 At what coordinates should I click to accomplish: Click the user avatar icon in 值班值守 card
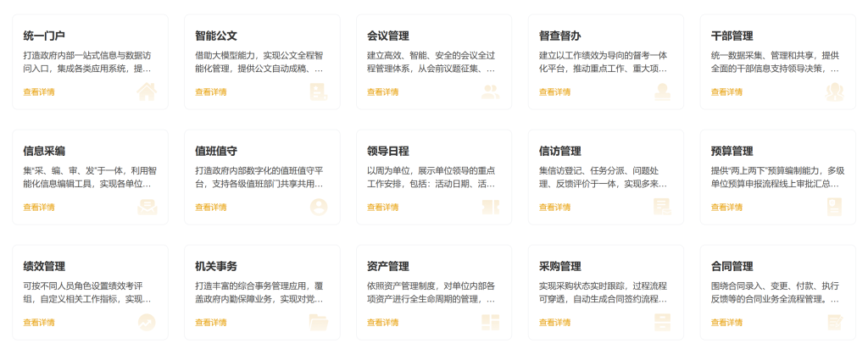point(319,207)
